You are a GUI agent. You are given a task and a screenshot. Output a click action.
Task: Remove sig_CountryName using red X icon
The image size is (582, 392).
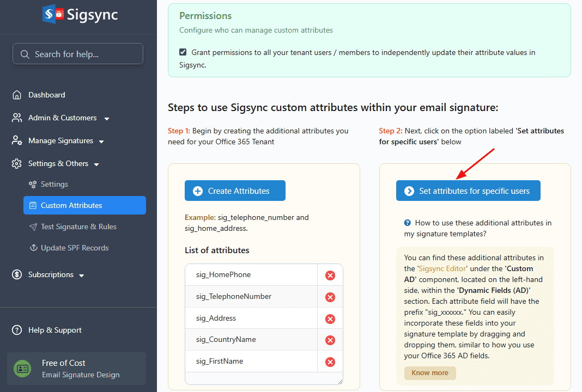(330, 340)
